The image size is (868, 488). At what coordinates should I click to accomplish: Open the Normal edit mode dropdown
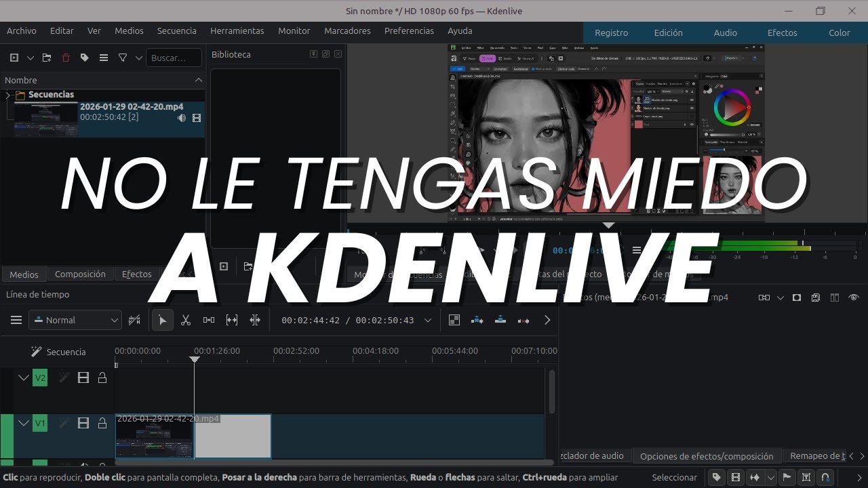(x=75, y=320)
